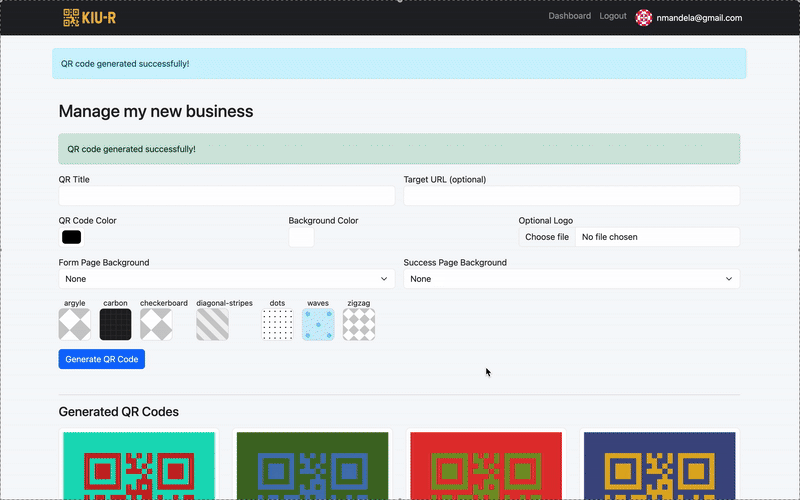Click the 'Optional Logo' label

click(x=545, y=220)
